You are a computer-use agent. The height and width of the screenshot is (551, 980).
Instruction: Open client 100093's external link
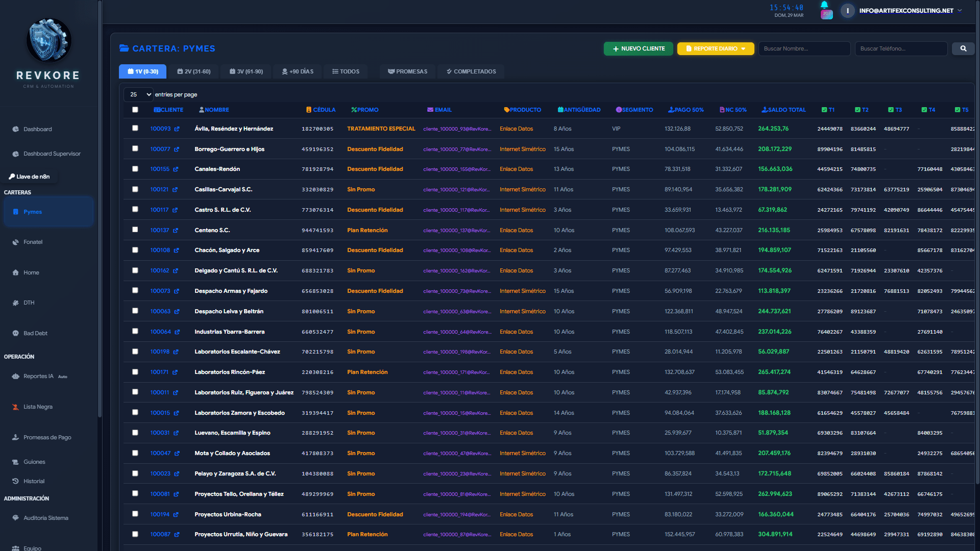[x=176, y=129]
